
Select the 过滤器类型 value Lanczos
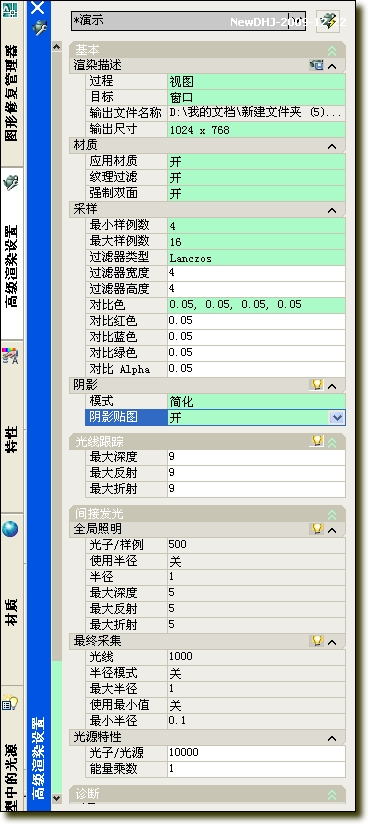pos(257,258)
